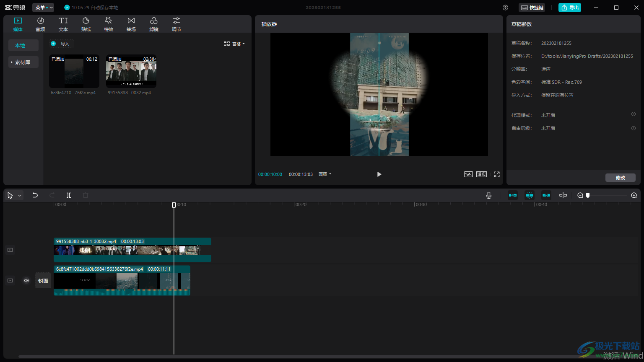Choose the selection pointer tool
Viewport: 644px width, 362px height.
point(10,195)
